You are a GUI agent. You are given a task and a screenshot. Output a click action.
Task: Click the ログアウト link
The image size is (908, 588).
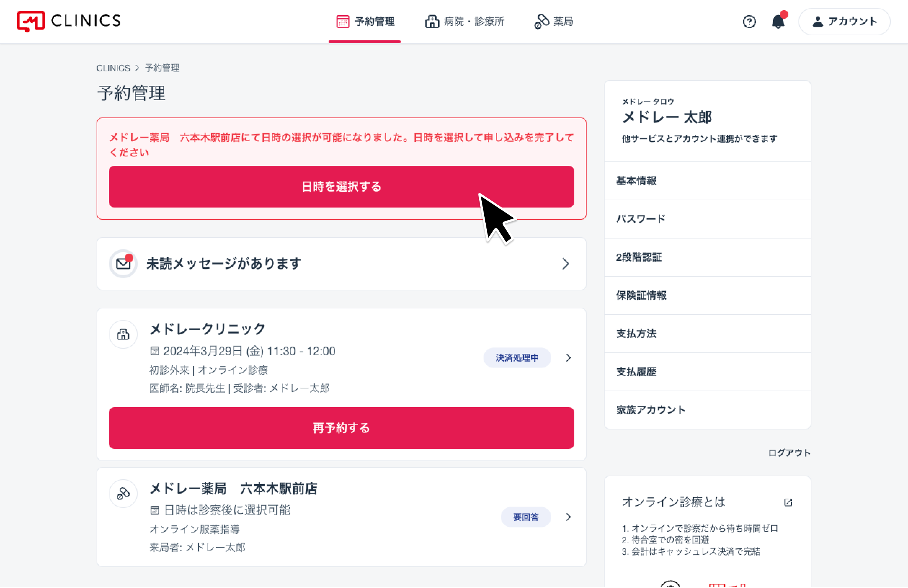[x=789, y=453]
